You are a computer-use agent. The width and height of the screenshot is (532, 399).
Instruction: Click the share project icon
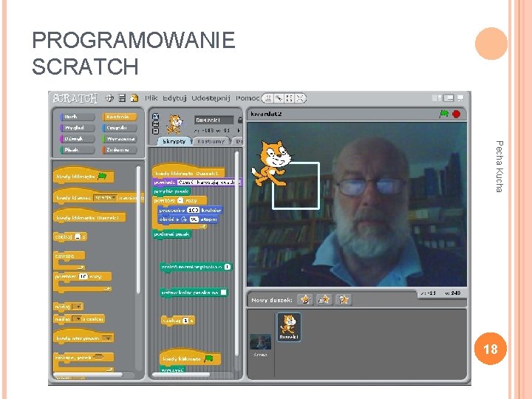pos(134,98)
